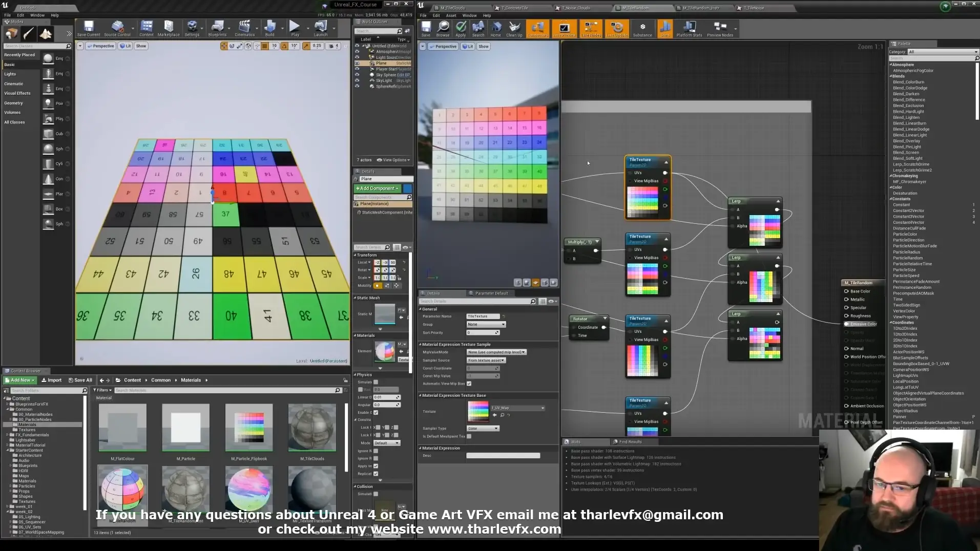The height and width of the screenshot is (551, 980).
Task: Click the texture color swatch preview
Action: click(x=478, y=412)
